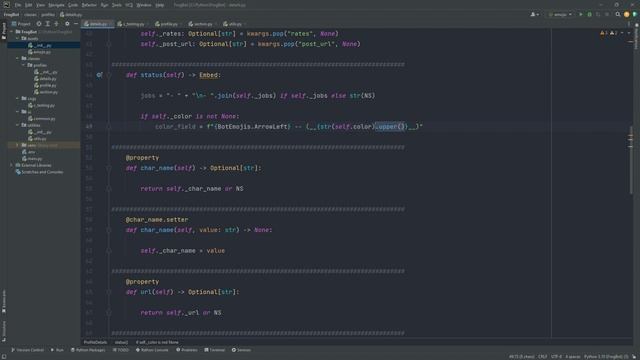640x360 pixels.
Task: Click the warnings indicator in editor corner
Action: pos(610,33)
